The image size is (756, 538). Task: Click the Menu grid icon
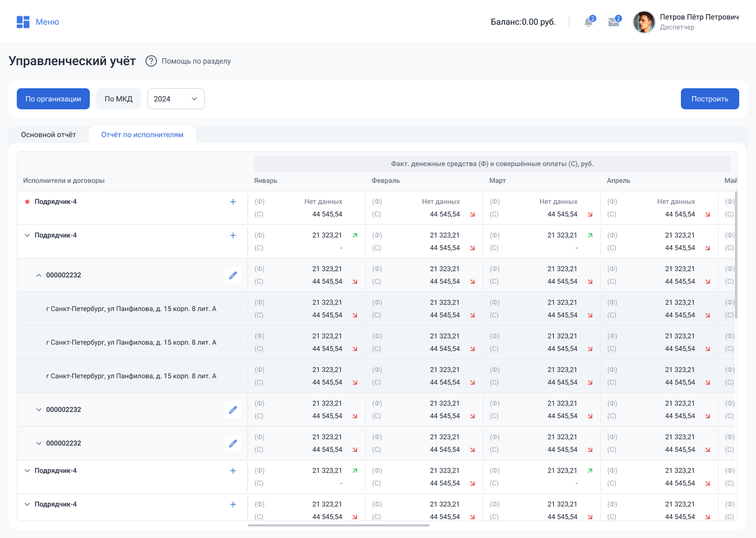point(23,22)
